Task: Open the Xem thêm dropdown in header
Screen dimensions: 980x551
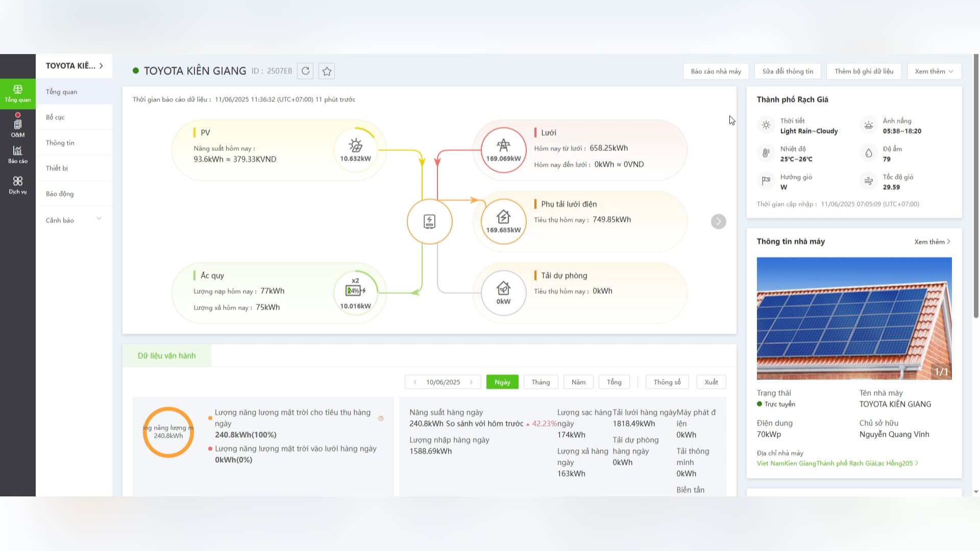Action: click(x=934, y=71)
